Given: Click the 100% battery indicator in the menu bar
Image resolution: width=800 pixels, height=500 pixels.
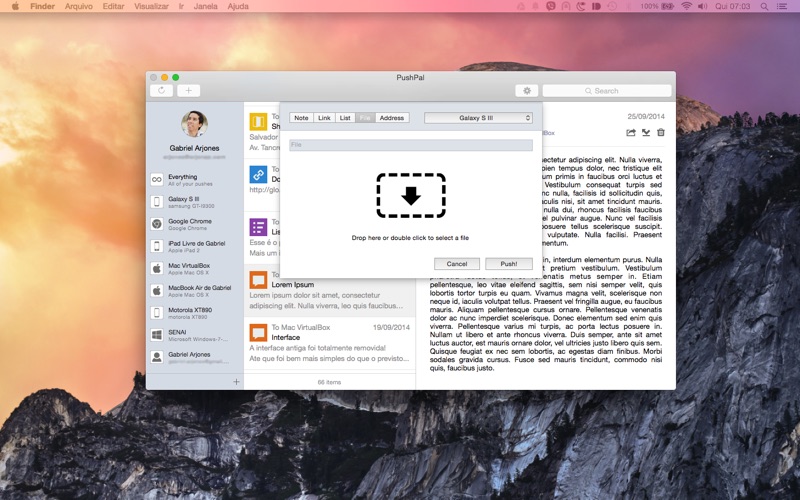Looking at the screenshot, I should [657, 6].
